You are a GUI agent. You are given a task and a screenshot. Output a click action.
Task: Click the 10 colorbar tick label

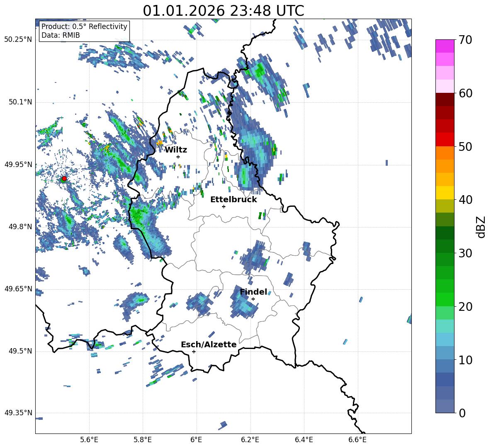tap(464, 360)
